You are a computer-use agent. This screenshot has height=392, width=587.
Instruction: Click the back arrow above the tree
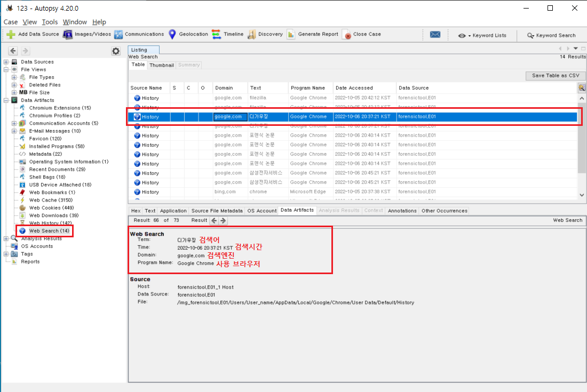click(x=13, y=51)
